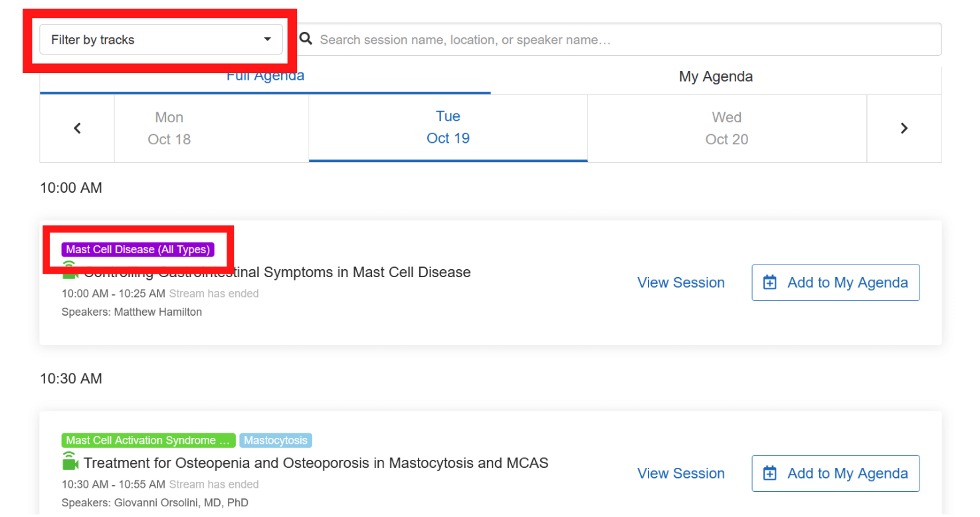The image size is (980, 517).
Task: Collapse the Filter by tracks combo box
Action: pos(159,39)
